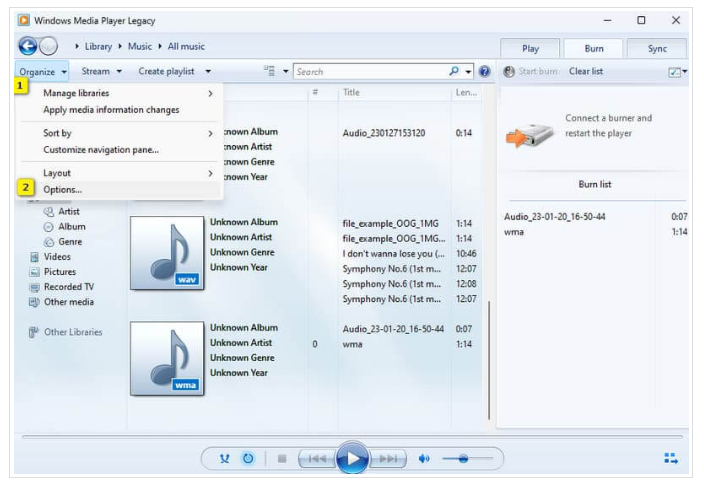The width and height of the screenshot is (704, 487).
Task: Click the Burn list heading
Action: [x=594, y=184]
